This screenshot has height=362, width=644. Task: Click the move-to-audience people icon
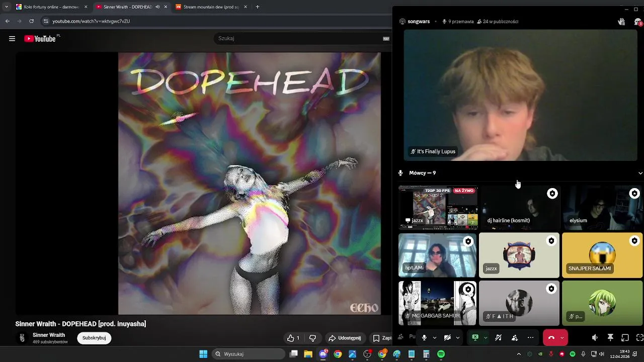tap(515, 338)
